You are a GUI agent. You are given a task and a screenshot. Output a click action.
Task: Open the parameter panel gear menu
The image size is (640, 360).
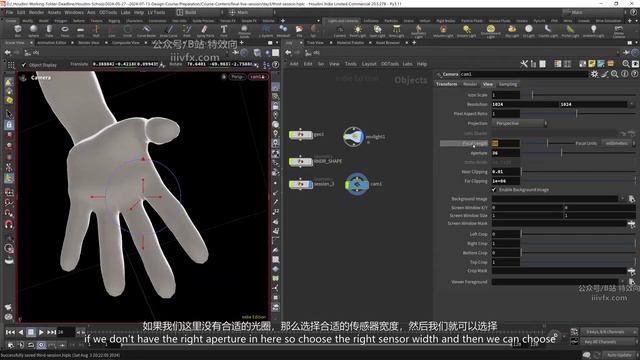point(594,74)
